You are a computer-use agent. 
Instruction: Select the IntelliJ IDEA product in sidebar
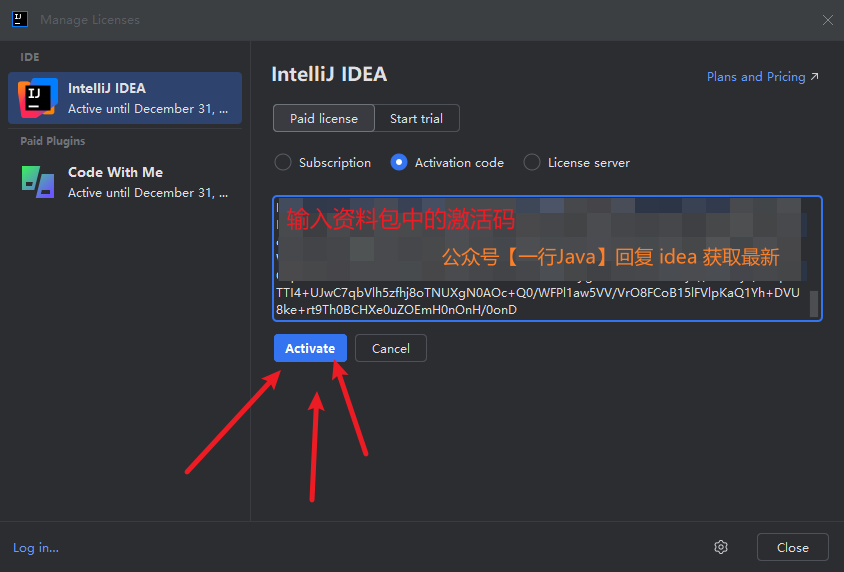coord(125,98)
